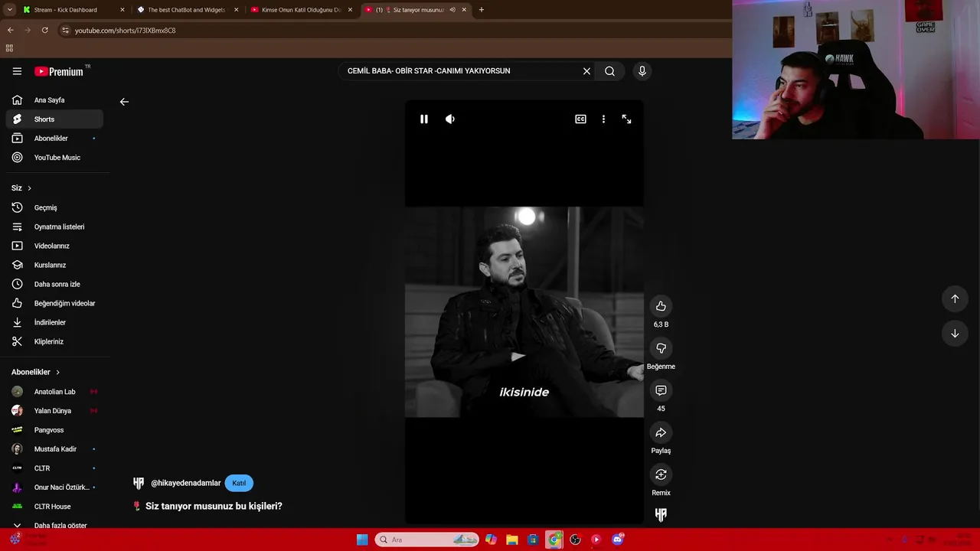Open the comments with 45 count
Viewport: 980px width, 551px height.
(661, 390)
